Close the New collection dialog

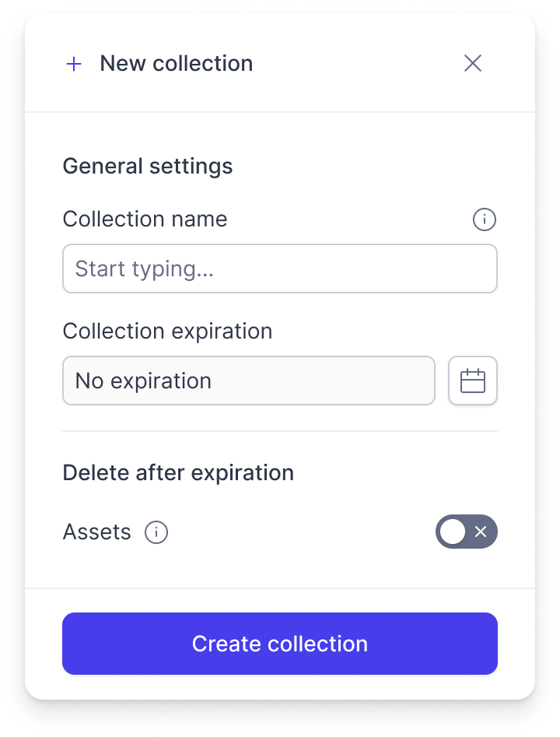[473, 63]
